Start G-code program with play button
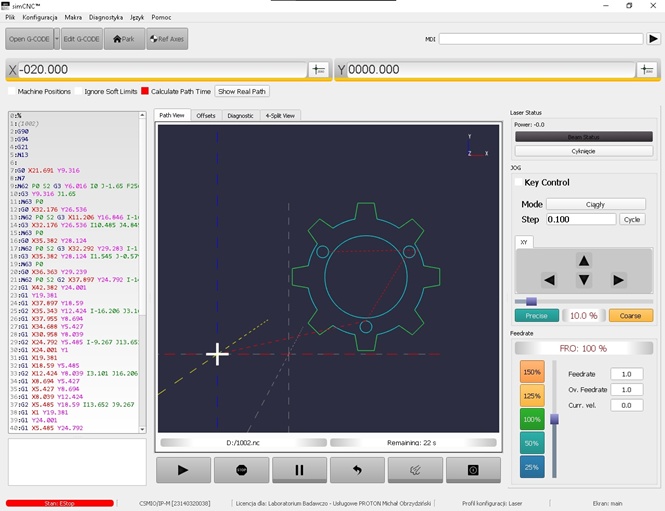The height and width of the screenshot is (511, 665). click(x=183, y=469)
